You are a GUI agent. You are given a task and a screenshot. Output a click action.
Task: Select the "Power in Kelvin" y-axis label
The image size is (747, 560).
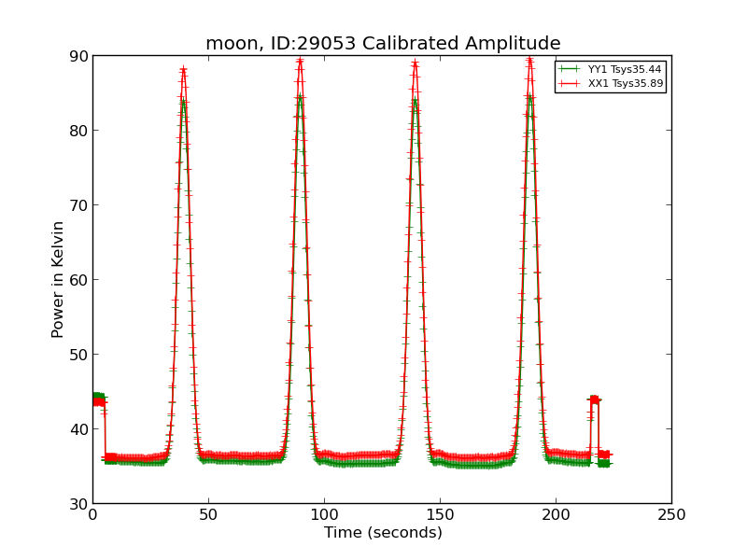[57, 279]
